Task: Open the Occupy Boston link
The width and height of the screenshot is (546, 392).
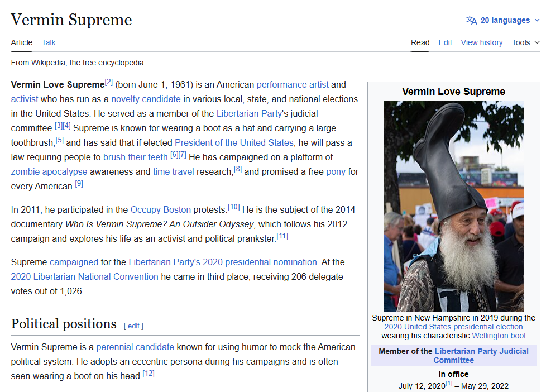Action: click(160, 210)
